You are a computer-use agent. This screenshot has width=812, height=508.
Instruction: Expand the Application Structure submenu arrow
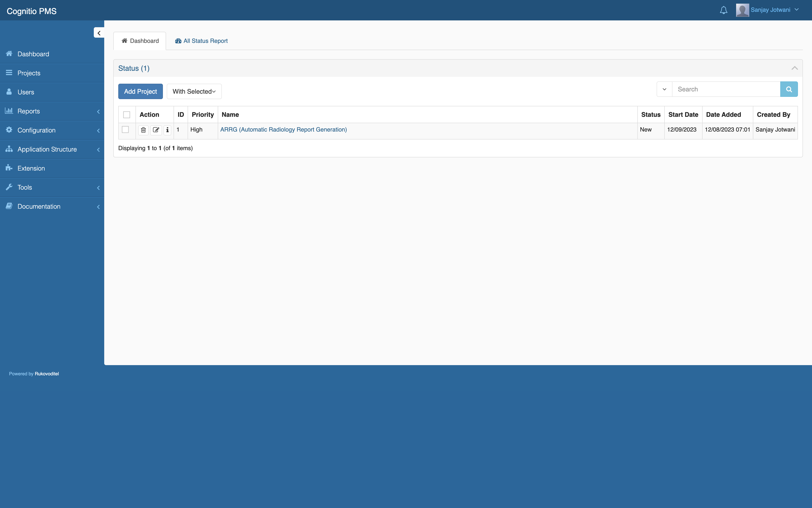[x=98, y=149]
